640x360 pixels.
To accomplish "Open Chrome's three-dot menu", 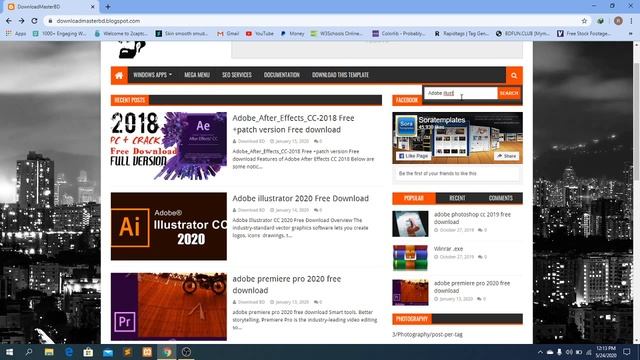I will pos(631,21).
